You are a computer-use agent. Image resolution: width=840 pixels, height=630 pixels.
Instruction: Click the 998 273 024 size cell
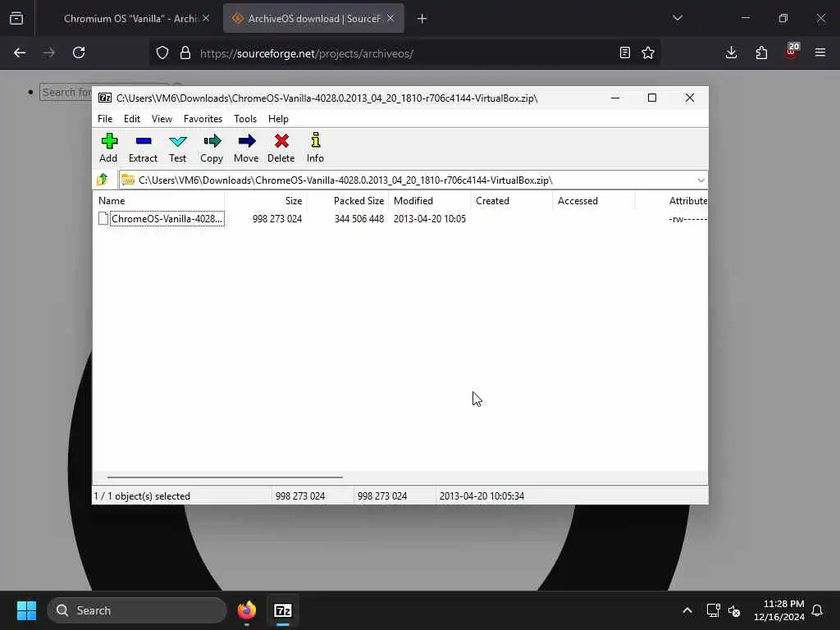click(277, 218)
